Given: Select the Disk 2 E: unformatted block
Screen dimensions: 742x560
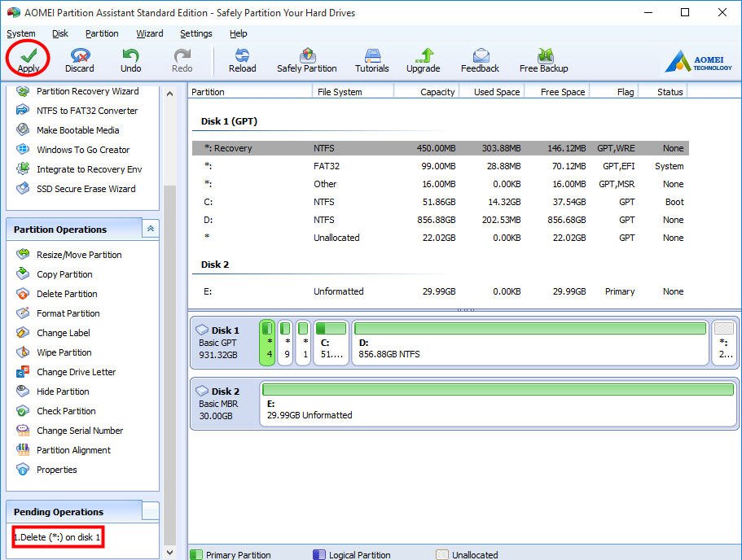Looking at the screenshot, I should (497, 403).
